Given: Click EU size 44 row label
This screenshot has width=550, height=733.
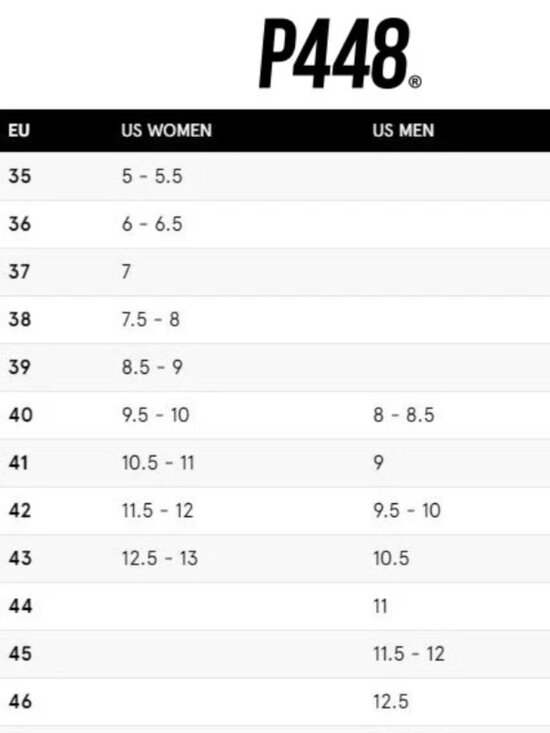Looking at the screenshot, I should coord(21,606).
